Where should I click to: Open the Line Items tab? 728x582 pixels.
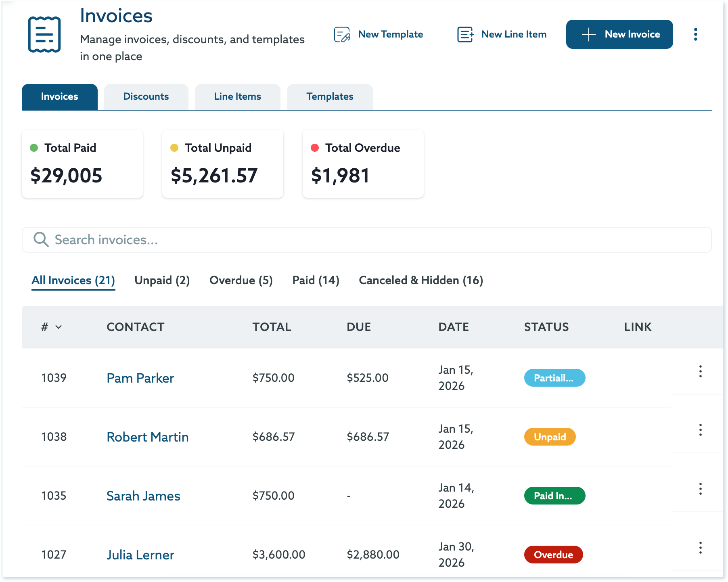[237, 97]
